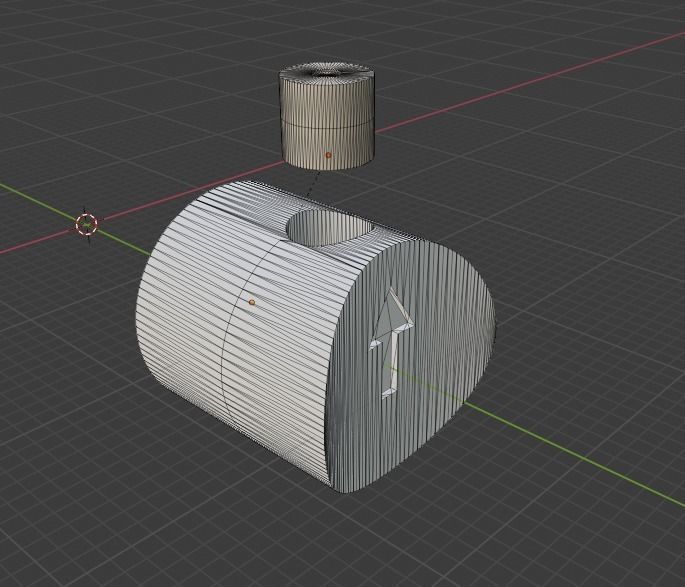This screenshot has height=587, width=685.
Task: Click the orange origin dot on large cylinder
Action: coord(251,302)
